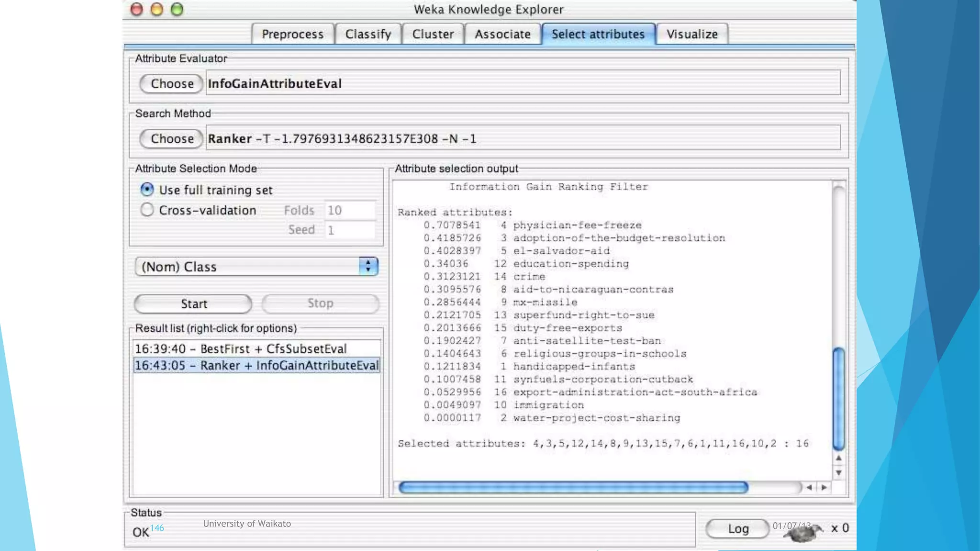Click the yellow minimize window button
Screen dimensions: 980x551
157,10
